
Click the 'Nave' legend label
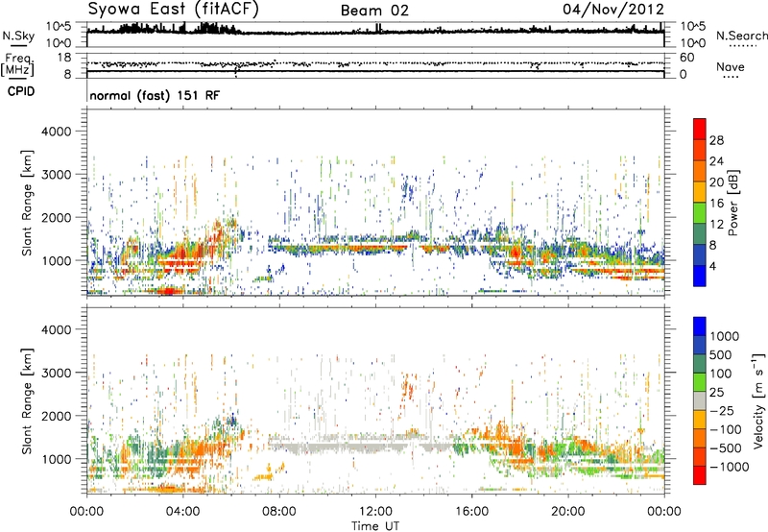tap(730, 67)
